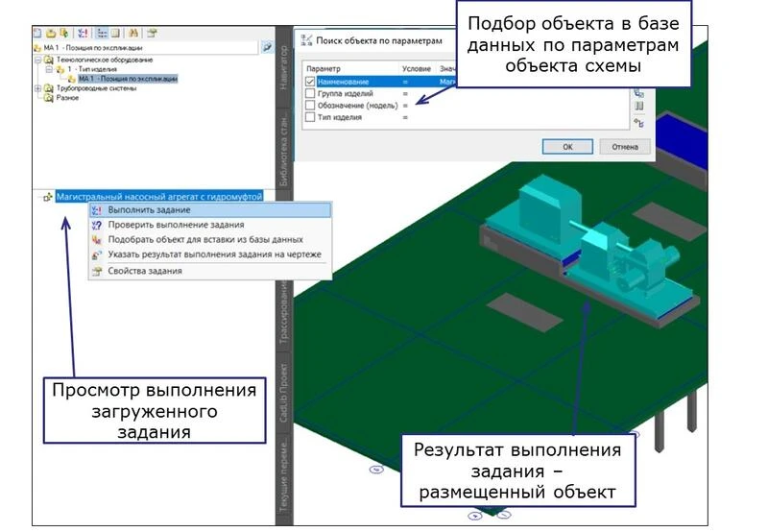Click the pin icon beside the path field
Viewport: 768px width, 532px height.
pyautogui.click(x=267, y=46)
